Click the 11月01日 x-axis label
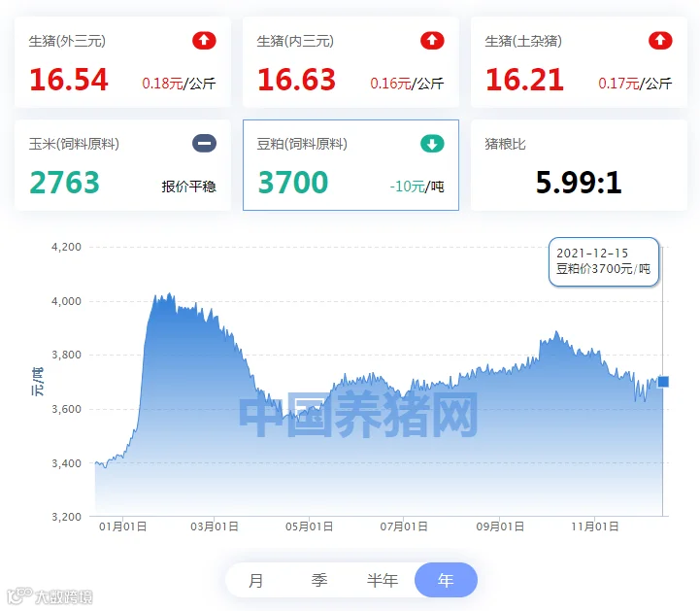 (x=595, y=526)
